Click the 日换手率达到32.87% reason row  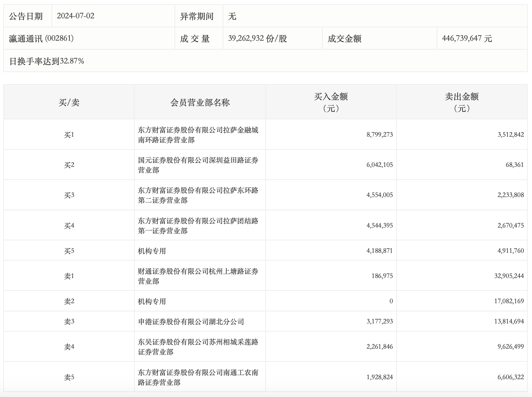tap(46, 61)
